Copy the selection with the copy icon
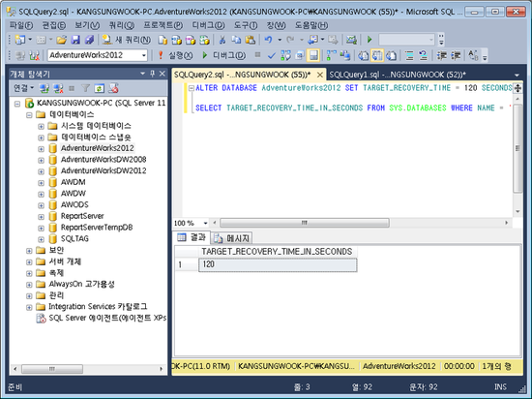 236,40
